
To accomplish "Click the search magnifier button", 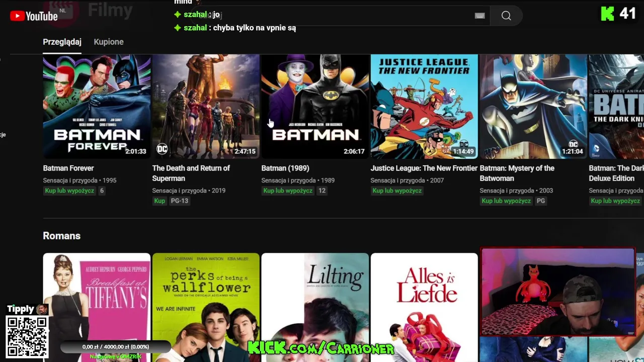I will [x=506, y=16].
